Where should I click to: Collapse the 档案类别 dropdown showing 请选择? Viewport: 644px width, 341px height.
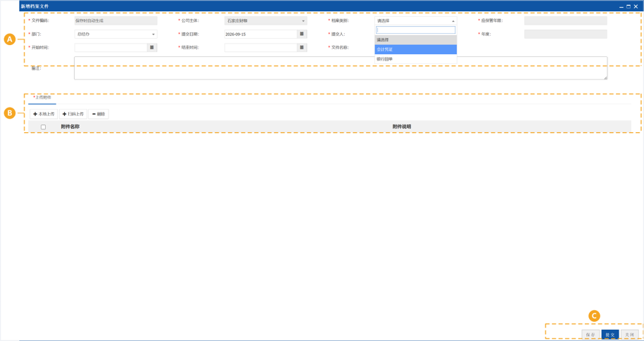pyautogui.click(x=416, y=20)
